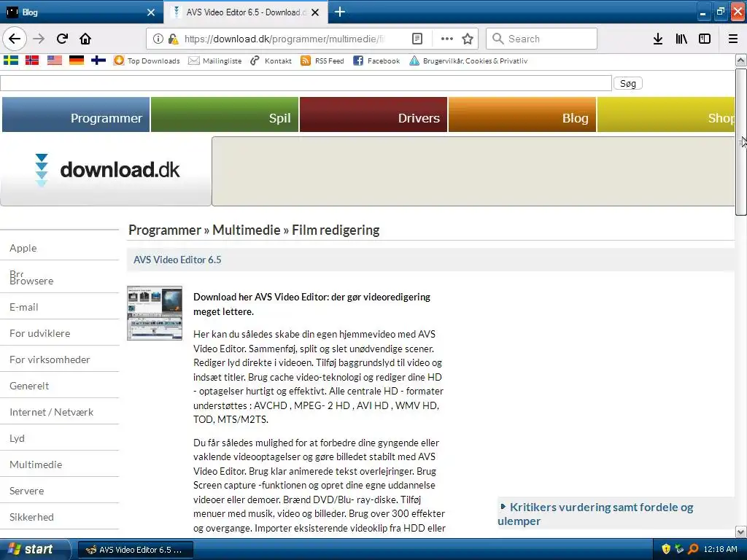Click the page scrollbar up arrow
Image resolution: width=747 pixels, height=560 pixels.
pos(741,61)
